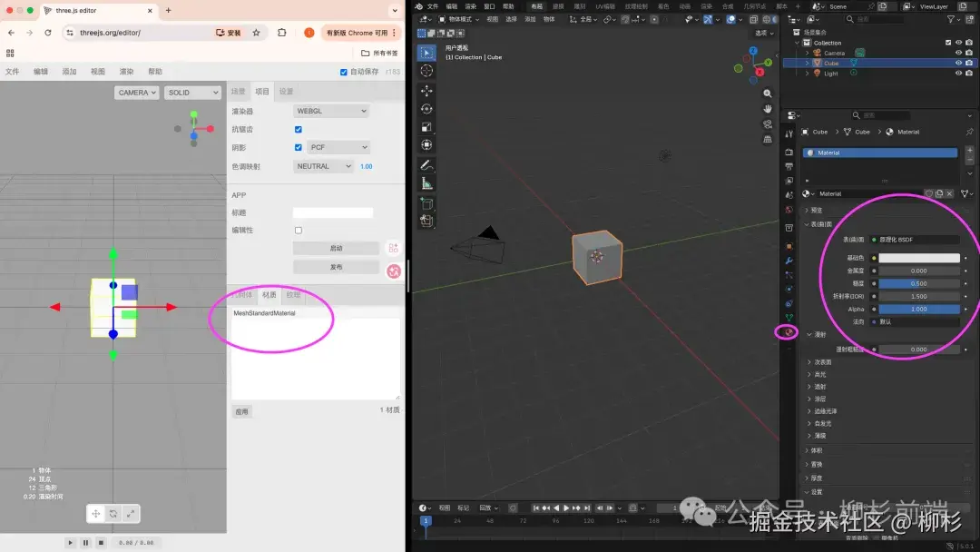The image size is (980, 552).
Task: Click the viewport zoom magnifier icon
Action: [x=768, y=94]
